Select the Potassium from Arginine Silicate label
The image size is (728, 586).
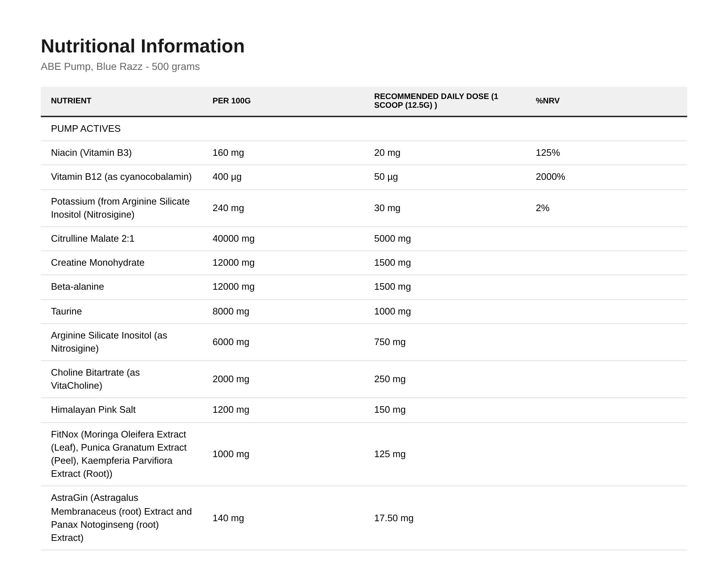click(120, 208)
